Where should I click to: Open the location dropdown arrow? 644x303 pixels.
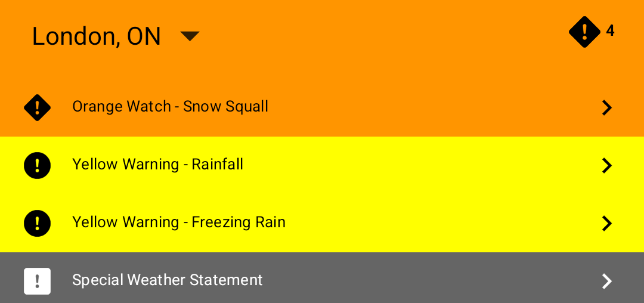(190, 36)
